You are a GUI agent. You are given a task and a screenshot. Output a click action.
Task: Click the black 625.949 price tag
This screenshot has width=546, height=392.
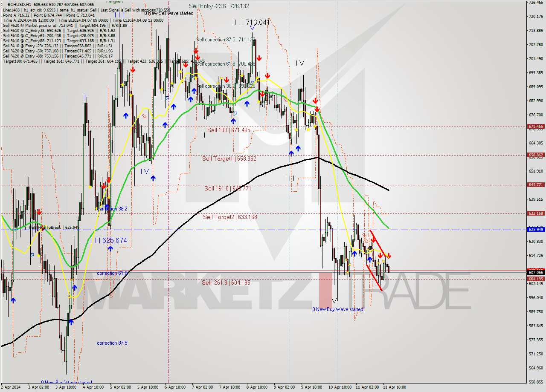536,230
